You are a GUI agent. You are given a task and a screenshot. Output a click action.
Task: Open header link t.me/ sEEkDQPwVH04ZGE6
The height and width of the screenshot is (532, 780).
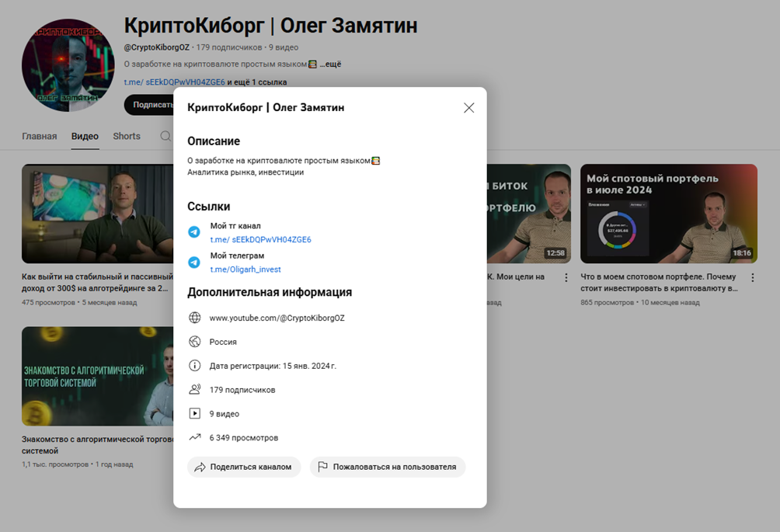click(174, 82)
